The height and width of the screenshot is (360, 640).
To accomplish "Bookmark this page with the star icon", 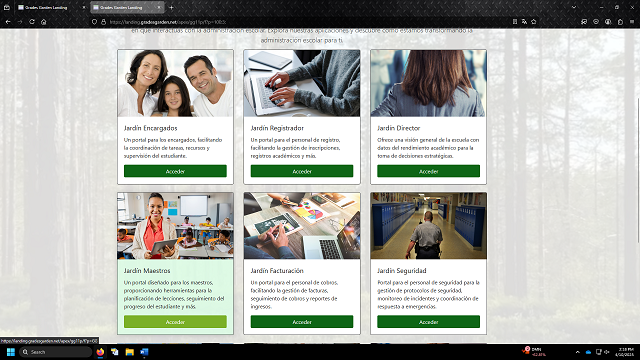I will (x=533, y=22).
